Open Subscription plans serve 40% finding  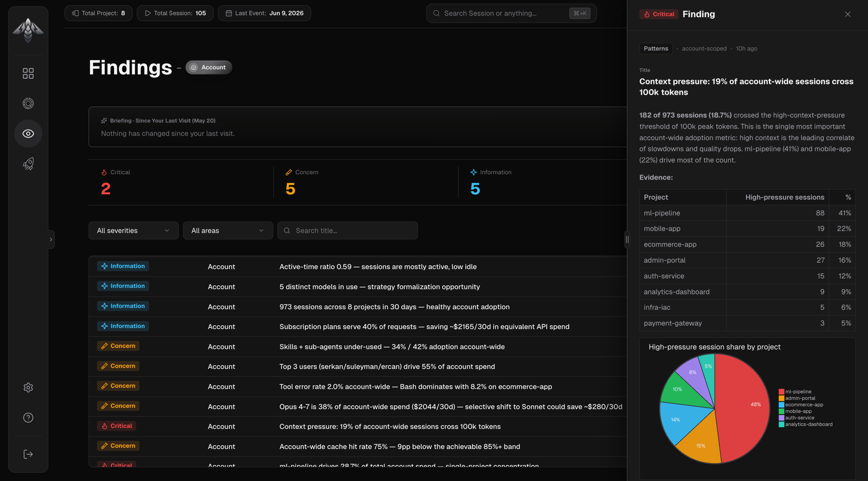[x=358, y=326]
